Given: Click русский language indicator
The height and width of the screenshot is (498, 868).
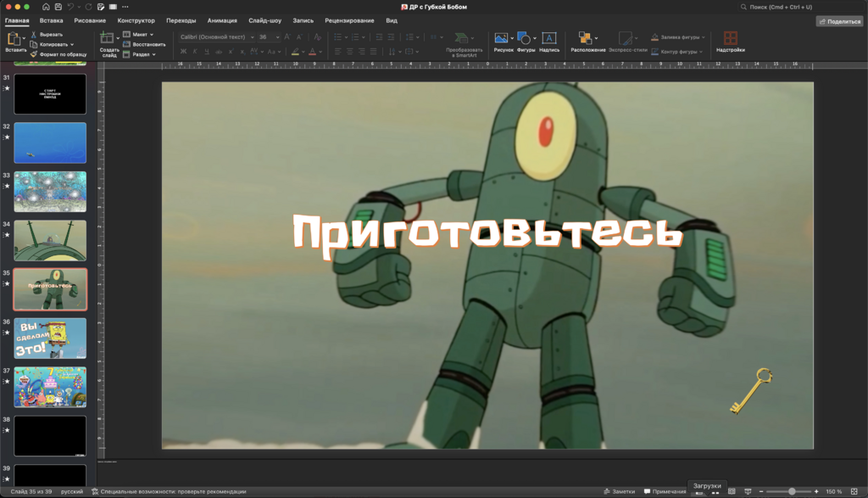Looking at the screenshot, I should click(72, 491).
